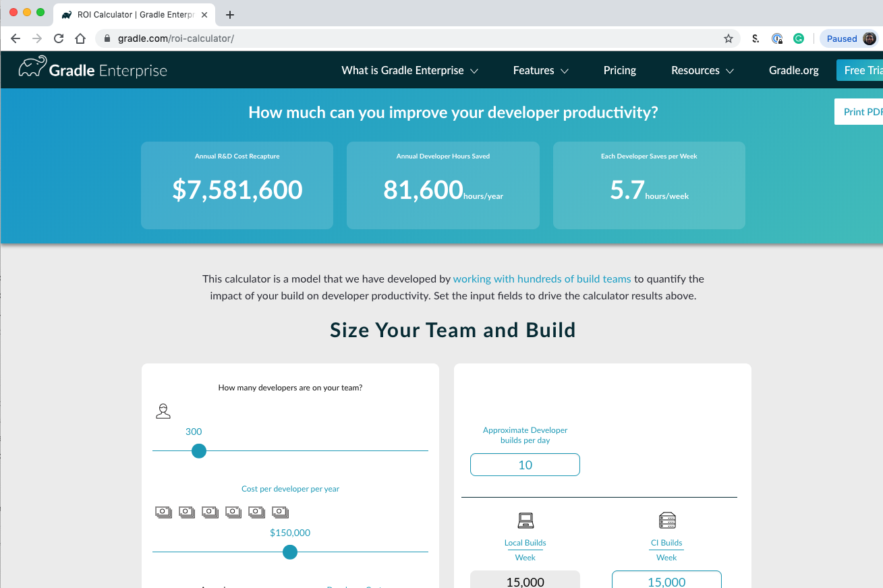This screenshot has width=883, height=588.
Task: Click the CI Builds label link
Action: (666, 543)
